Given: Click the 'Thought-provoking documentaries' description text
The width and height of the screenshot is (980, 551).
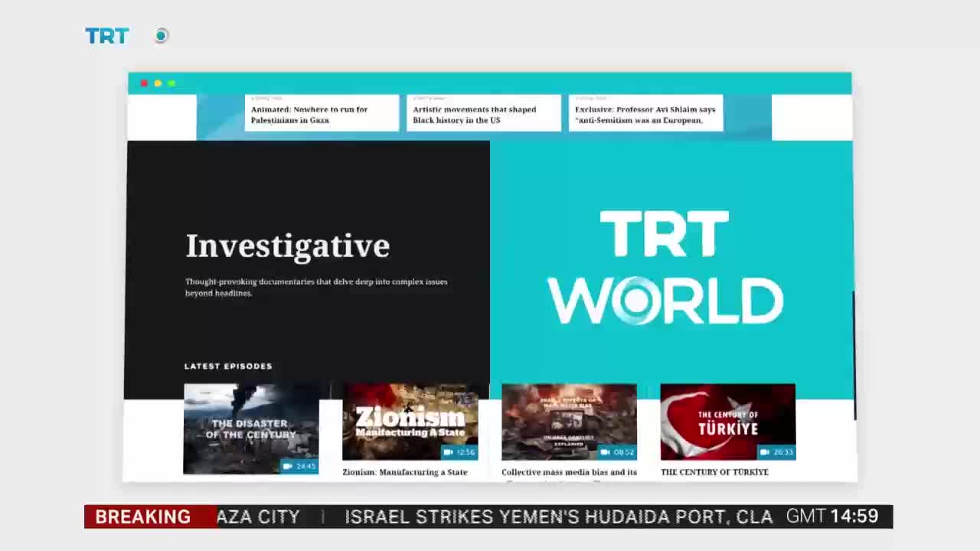Looking at the screenshot, I should pos(316,287).
